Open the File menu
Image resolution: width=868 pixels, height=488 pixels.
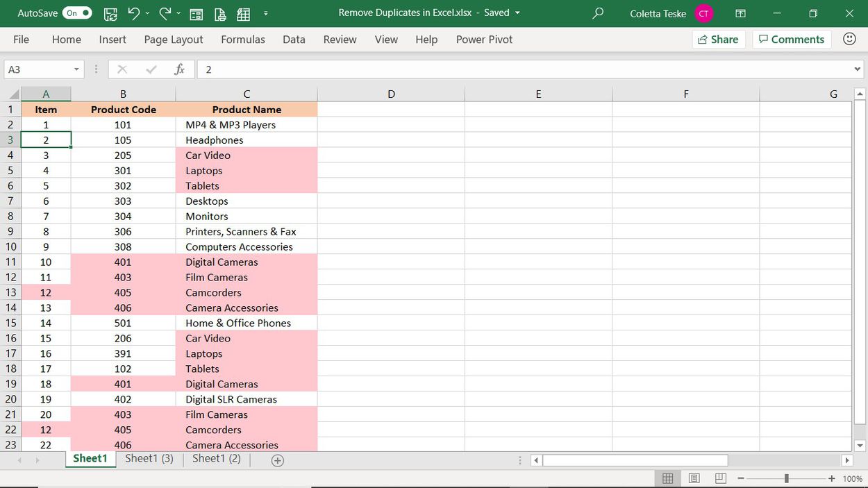(x=22, y=40)
